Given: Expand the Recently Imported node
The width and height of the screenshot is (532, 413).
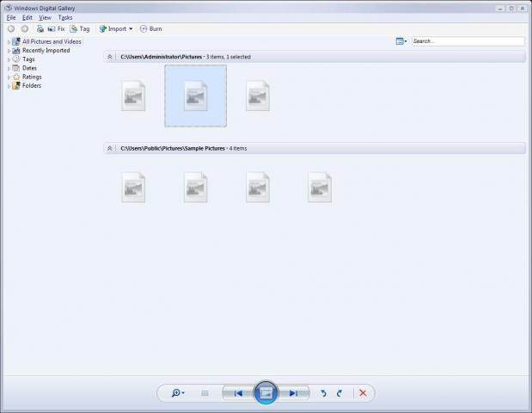Looking at the screenshot, I should point(9,51).
